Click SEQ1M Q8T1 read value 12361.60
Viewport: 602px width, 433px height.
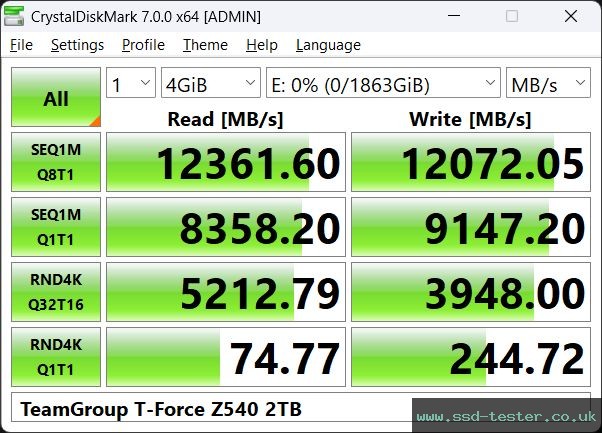click(226, 162)
